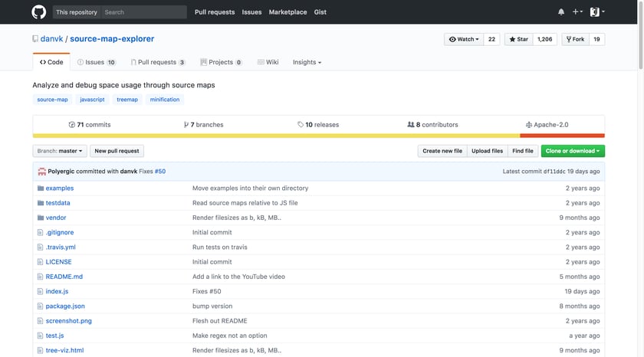Open the danvk owner profile link
Viewport: 644px width, 357px height.
(52, 39)
